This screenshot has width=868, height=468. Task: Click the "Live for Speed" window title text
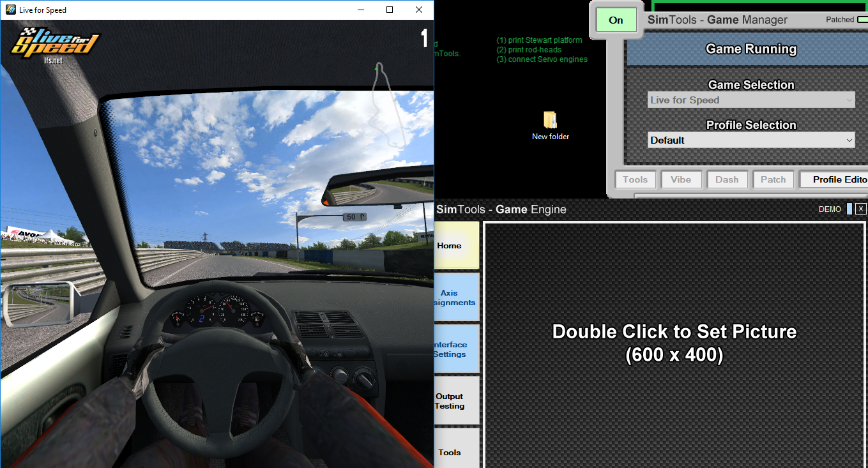(x=43, y=10)
